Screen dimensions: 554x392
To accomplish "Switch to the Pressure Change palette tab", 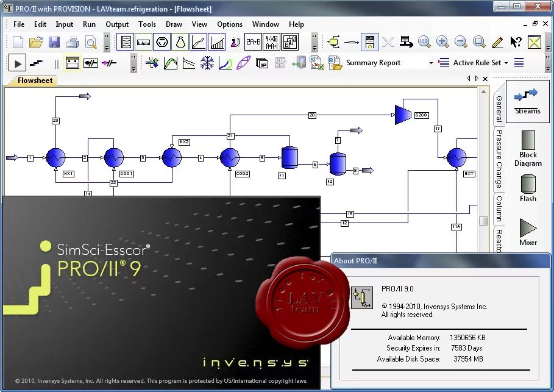I will [x=499, y=159].
